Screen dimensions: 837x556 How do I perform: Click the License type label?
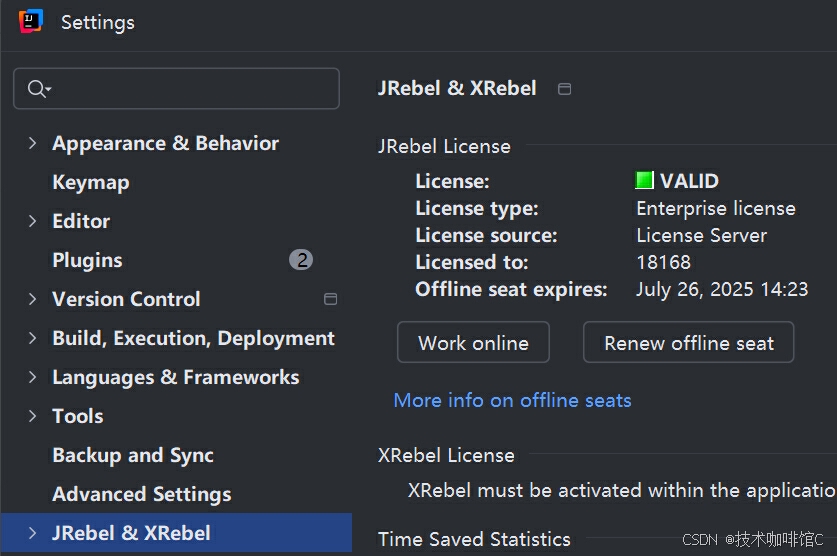coord(477,208)
